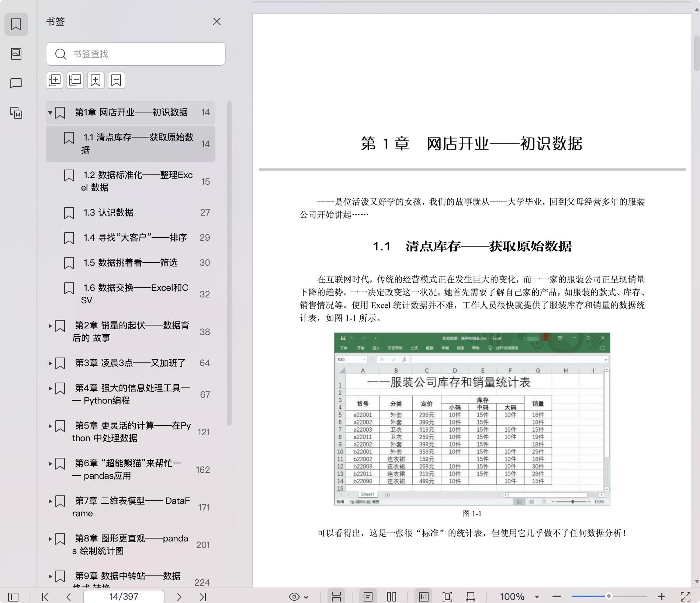The width and height of the screenshot is (700, 603).
Task: Go to the last page
Action: pyautogui.click(x=203, y=597)
